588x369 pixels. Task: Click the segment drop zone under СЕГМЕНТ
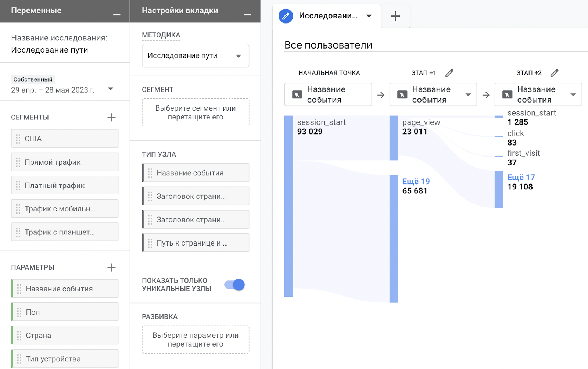pos(195,112)
